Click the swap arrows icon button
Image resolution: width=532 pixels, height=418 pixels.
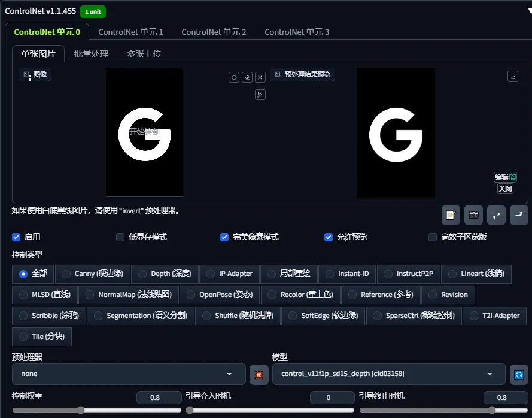pyautogui.click(x=496, y=215)
